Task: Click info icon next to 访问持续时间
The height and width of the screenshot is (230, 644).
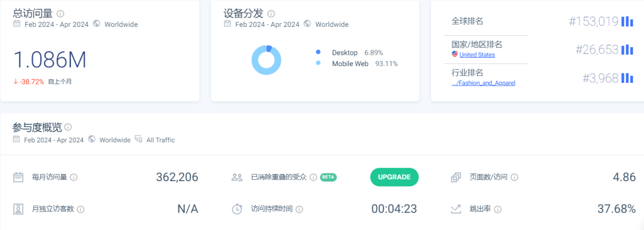Action: [299, 209]
